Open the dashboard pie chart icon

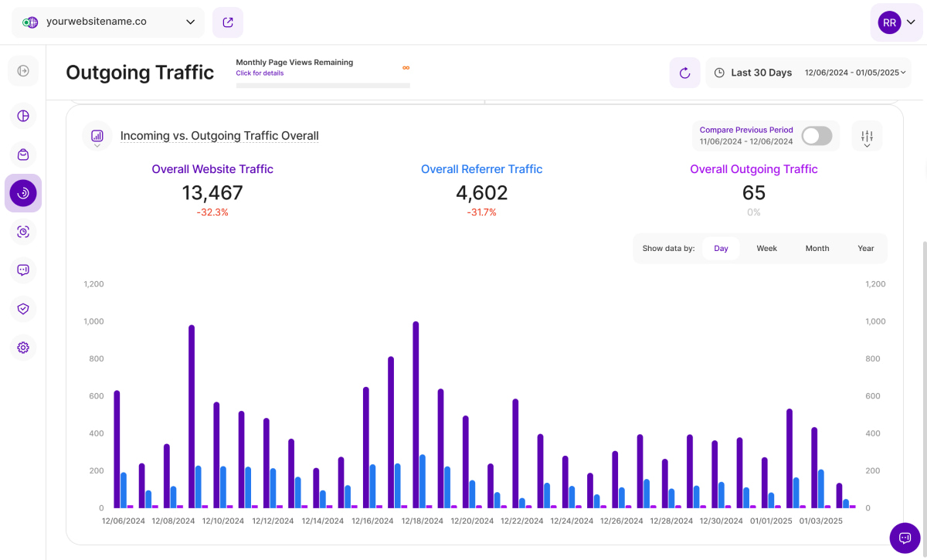23,116
